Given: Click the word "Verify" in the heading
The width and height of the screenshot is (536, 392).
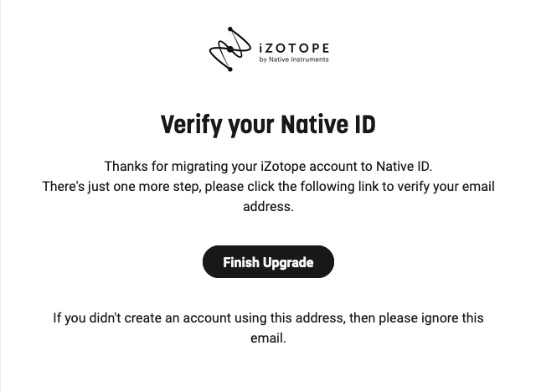Looking at the screenshot, I should coord(191,126).
